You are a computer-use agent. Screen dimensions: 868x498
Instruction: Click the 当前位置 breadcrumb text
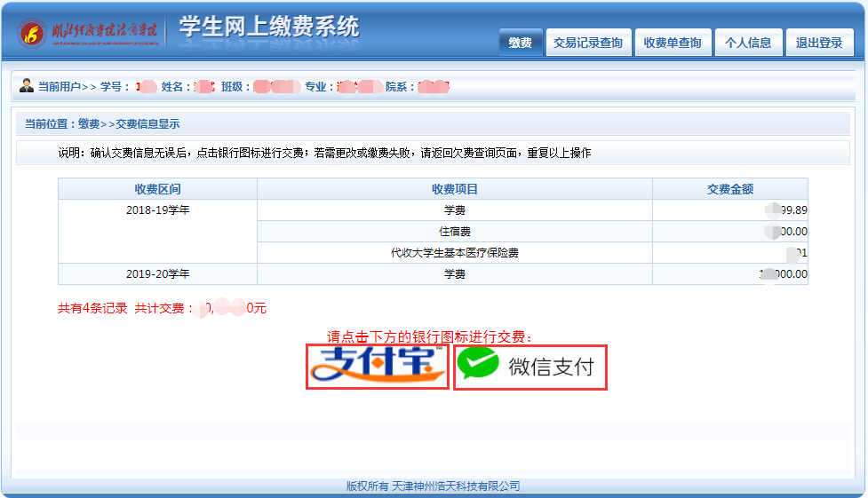[x=101, y=124]
